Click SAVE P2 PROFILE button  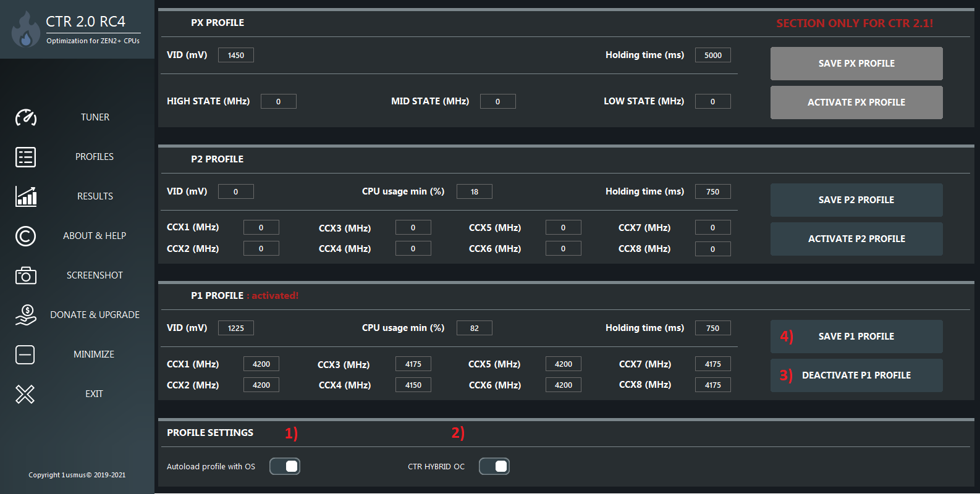(856, 200)
